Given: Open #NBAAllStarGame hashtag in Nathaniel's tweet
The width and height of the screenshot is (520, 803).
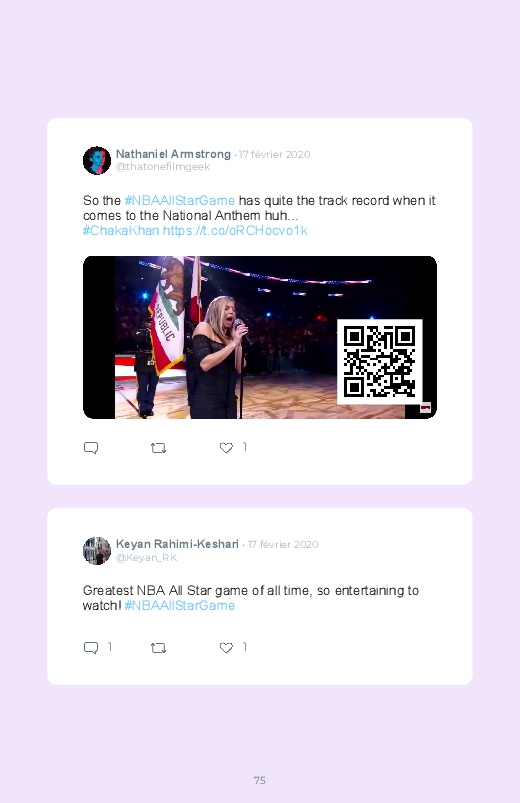Looking at the screenshot, I should pos(179,200).
